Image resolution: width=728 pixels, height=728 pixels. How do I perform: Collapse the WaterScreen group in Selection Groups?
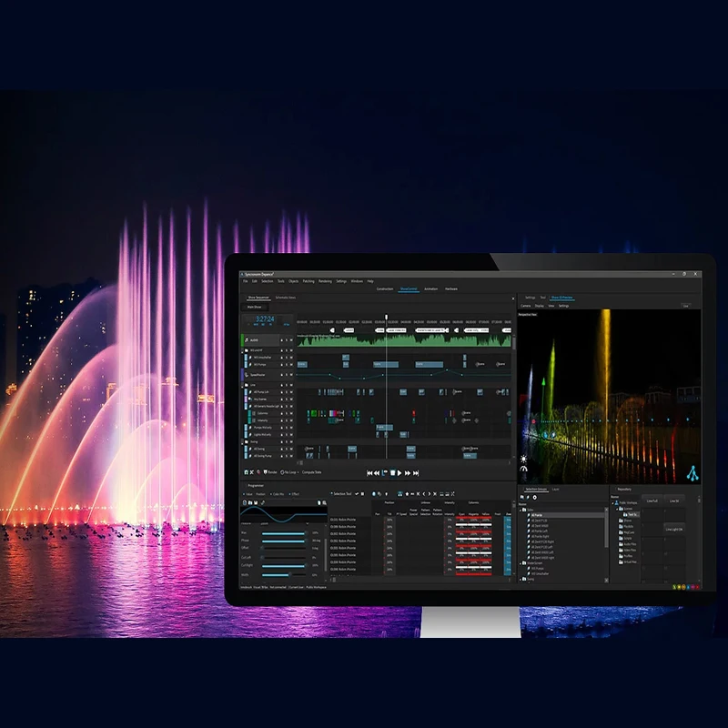click(x=521, y=563)
